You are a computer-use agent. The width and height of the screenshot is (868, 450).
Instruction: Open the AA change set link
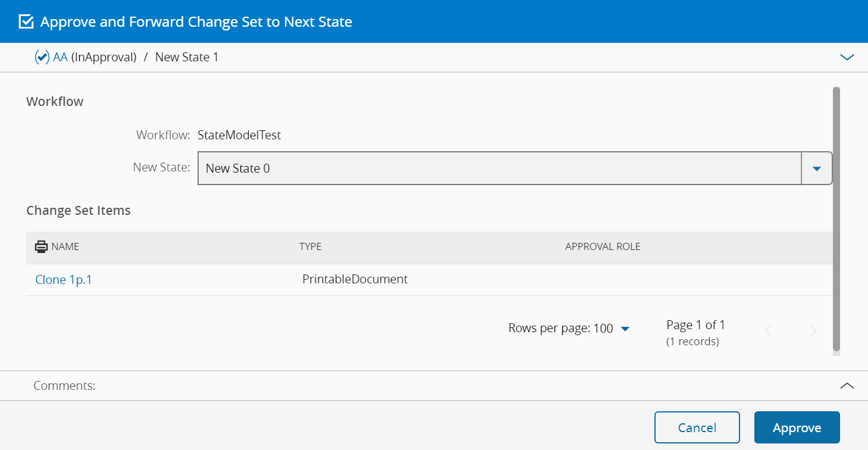point(60,57)
